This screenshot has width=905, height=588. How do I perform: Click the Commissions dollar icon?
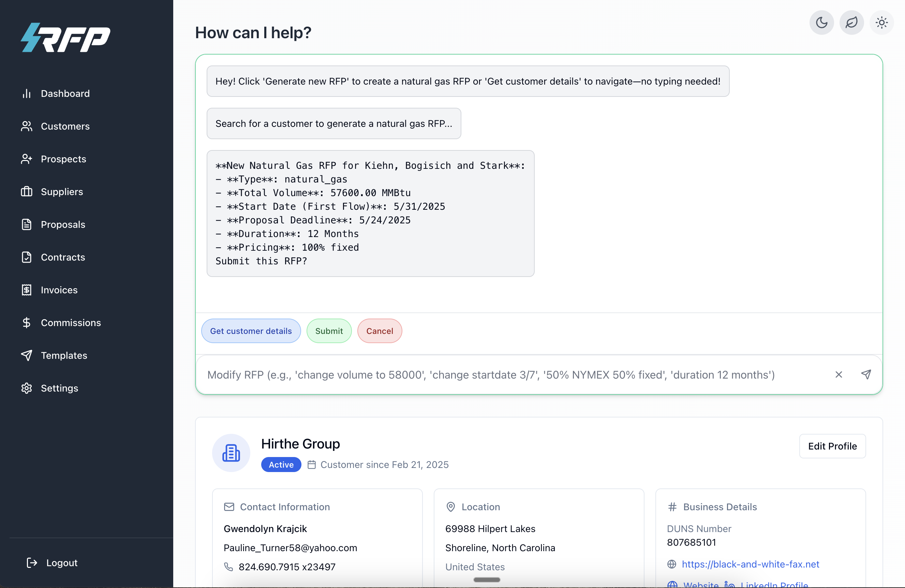click(x=26, y=323)
